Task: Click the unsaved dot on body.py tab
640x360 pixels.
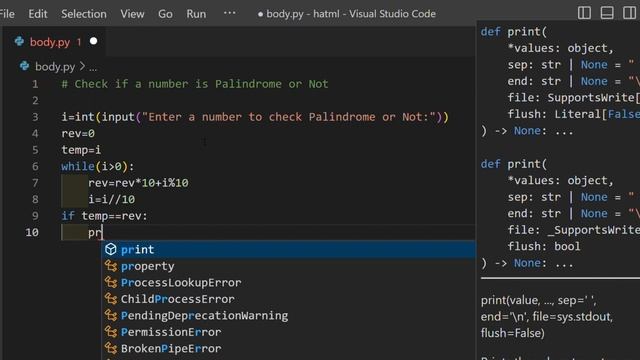Action: click(93, 41)
